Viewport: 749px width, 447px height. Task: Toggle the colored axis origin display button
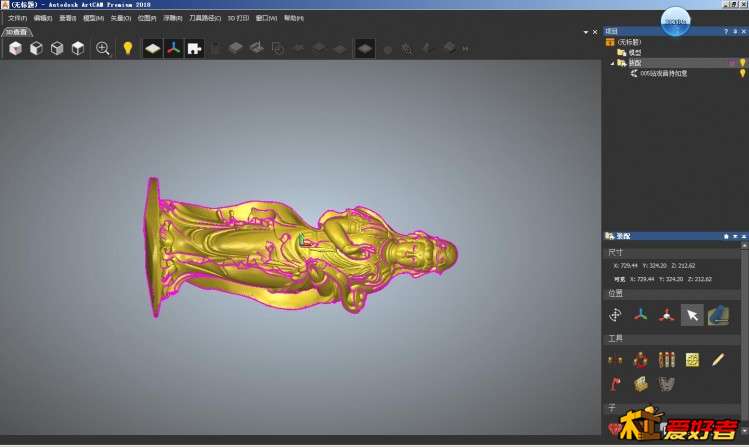click(174, 48)
